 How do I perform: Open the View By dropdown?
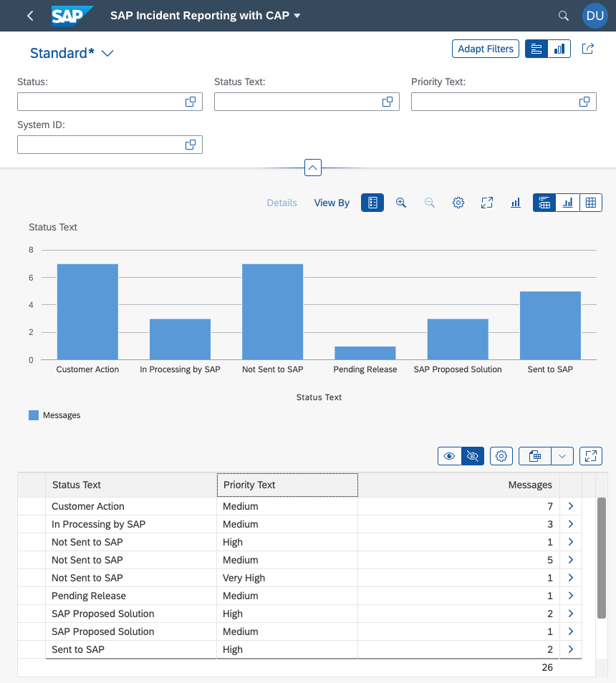pyautogui.click(x=332, y=203)
